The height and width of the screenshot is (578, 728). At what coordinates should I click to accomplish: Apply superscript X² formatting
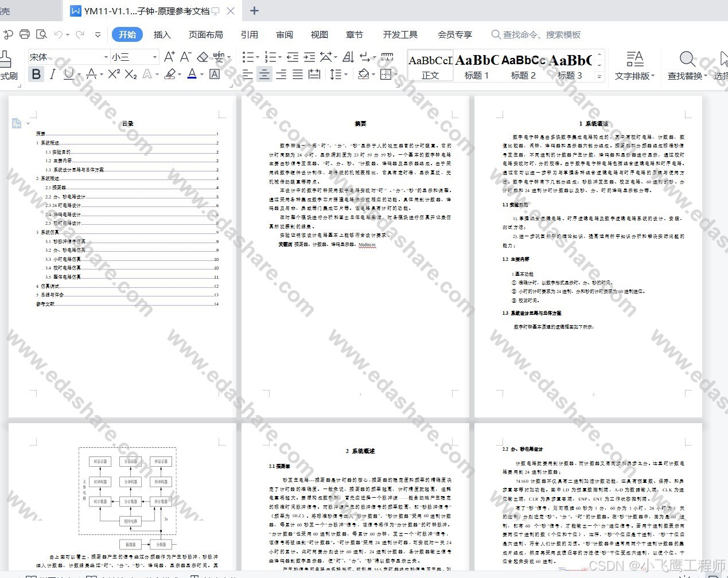(114, 74)
